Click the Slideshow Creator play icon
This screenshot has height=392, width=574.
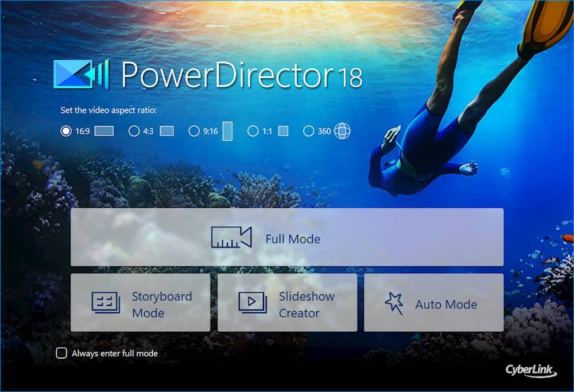coord(253,302)
